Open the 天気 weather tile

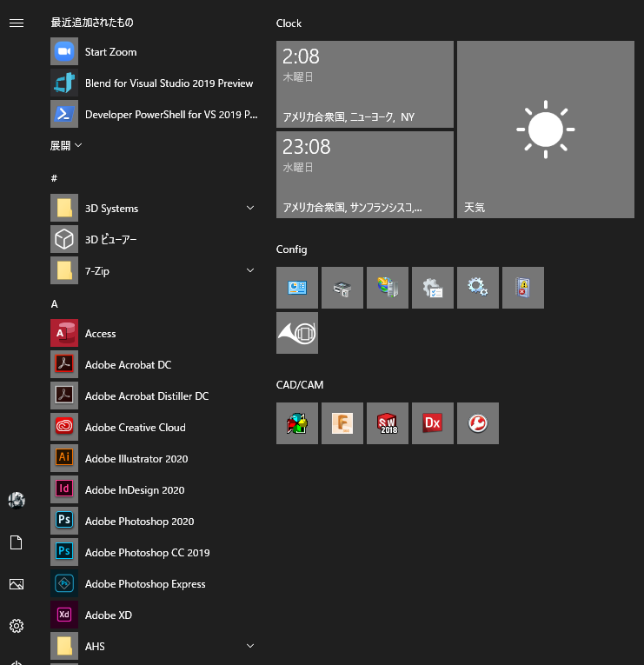tap(546, 130)
